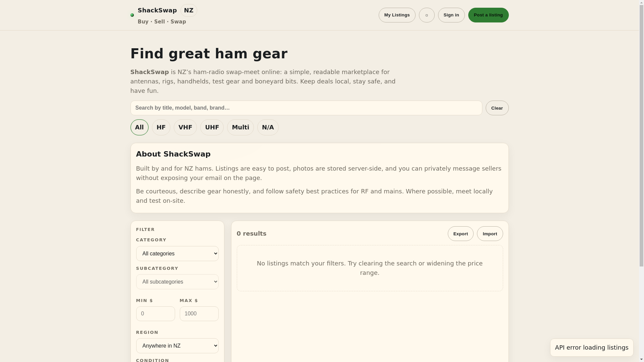The width and height of the screenshot is (644, 362).
Task: Open the All categories dropdown
Action: point(177,254)
